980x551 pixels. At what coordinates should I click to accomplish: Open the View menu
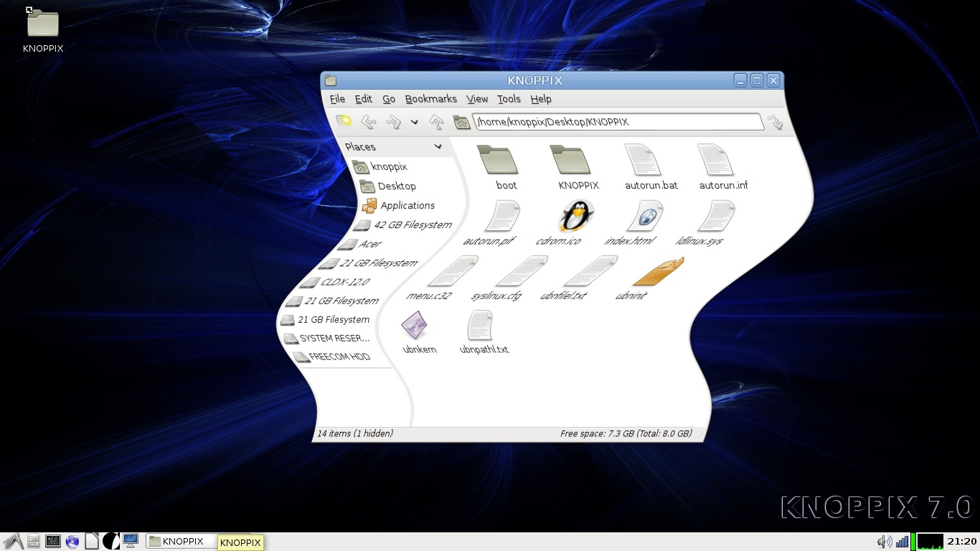coord(477,99)
